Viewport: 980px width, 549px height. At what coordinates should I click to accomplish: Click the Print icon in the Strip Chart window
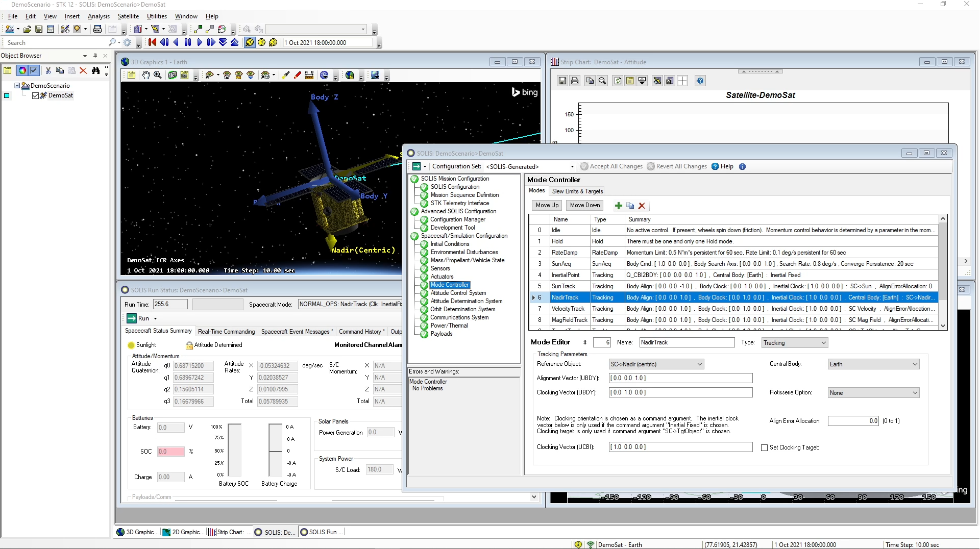coord(575,81)
